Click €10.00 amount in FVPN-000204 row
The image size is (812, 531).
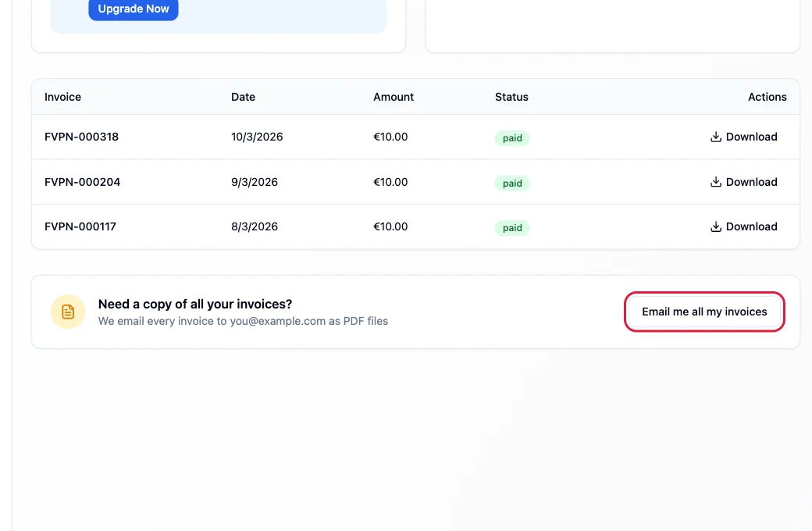pyautogui.click(x=390, y=182)
